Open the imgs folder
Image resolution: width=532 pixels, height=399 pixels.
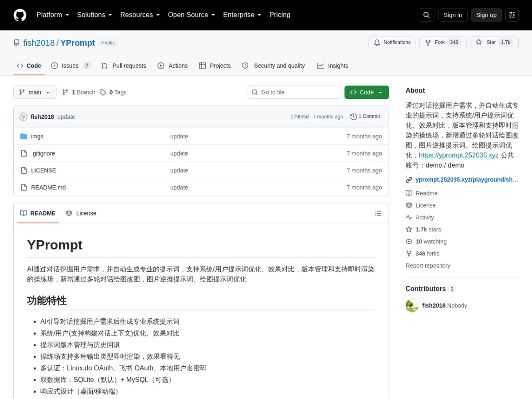(37, 137)
